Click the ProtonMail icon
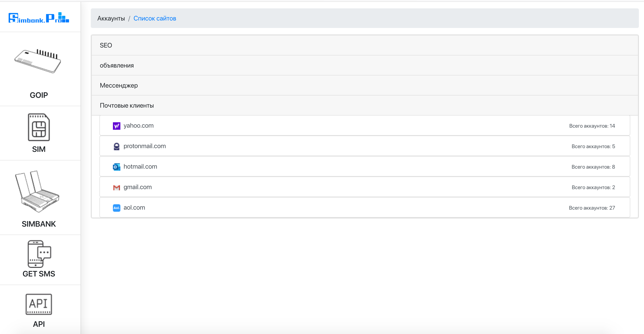 click(116, 146)
